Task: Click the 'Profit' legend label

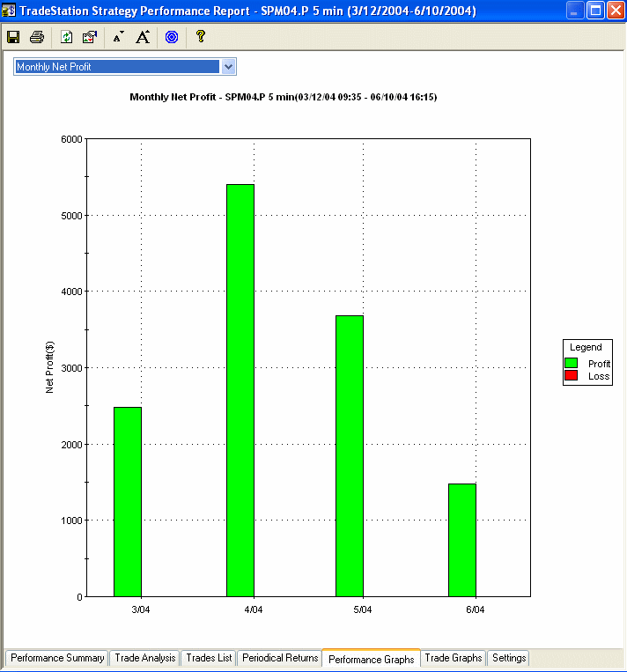Action: (x=599, y=364)
